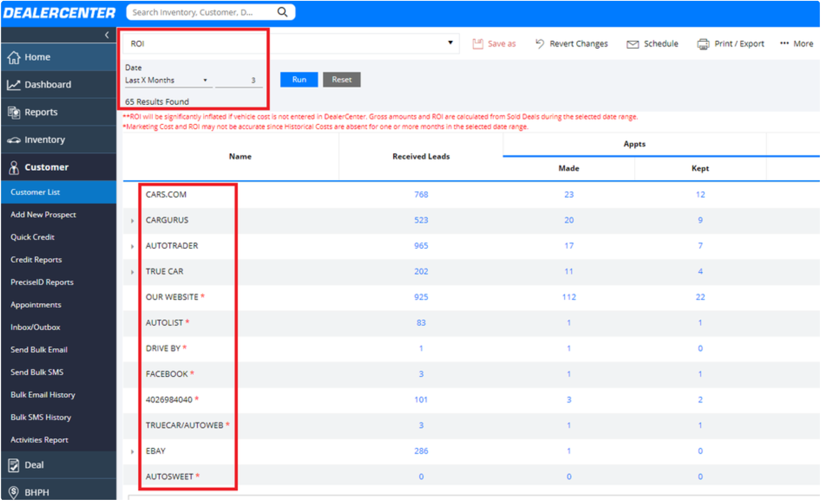Open Appointments in the sidebar
824x504 pixels.
(x=36, y=305)
